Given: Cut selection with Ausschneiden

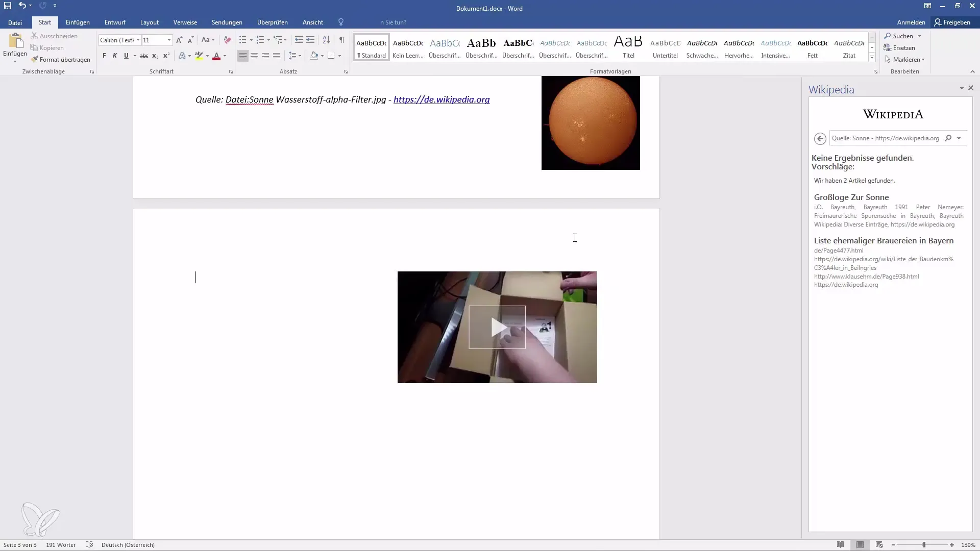Looking at the screenshot, I should coord(54,36).
